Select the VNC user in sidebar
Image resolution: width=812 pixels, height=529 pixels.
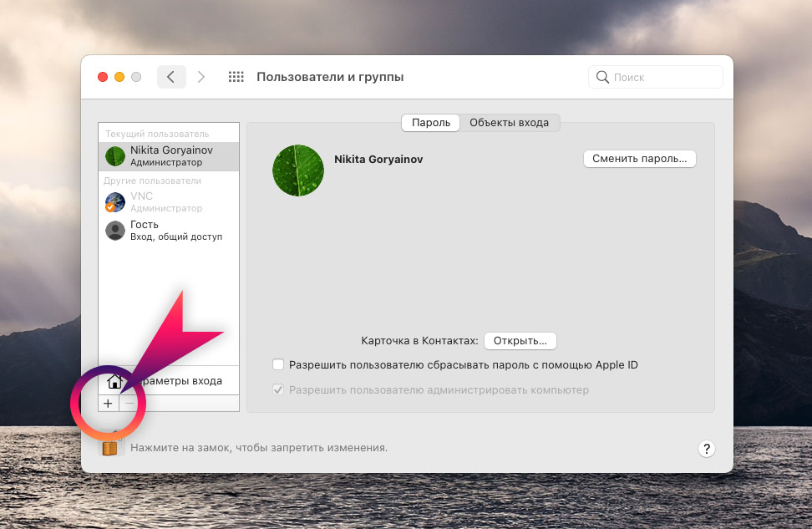click(x=169, y=202)
